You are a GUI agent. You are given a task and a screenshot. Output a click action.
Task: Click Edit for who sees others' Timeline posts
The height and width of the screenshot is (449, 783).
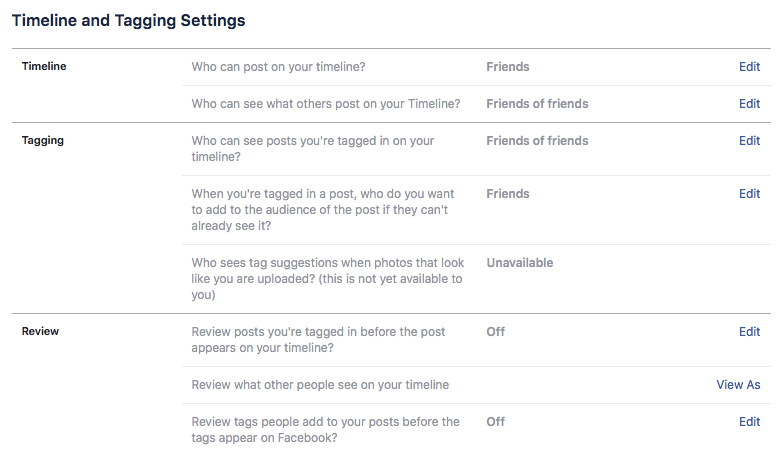point(749,104)
